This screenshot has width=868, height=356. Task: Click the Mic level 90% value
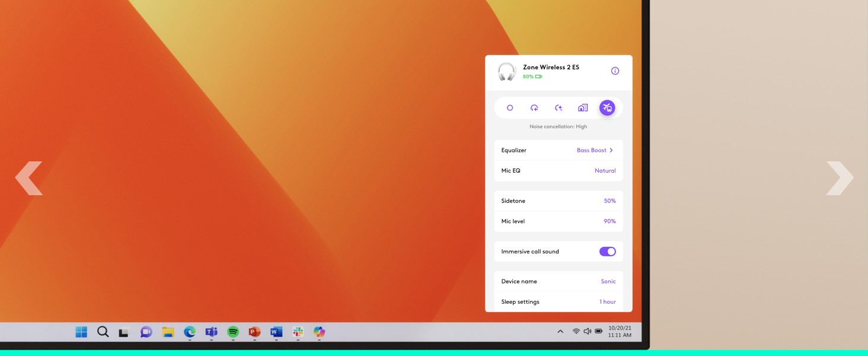tap(609, 221)
